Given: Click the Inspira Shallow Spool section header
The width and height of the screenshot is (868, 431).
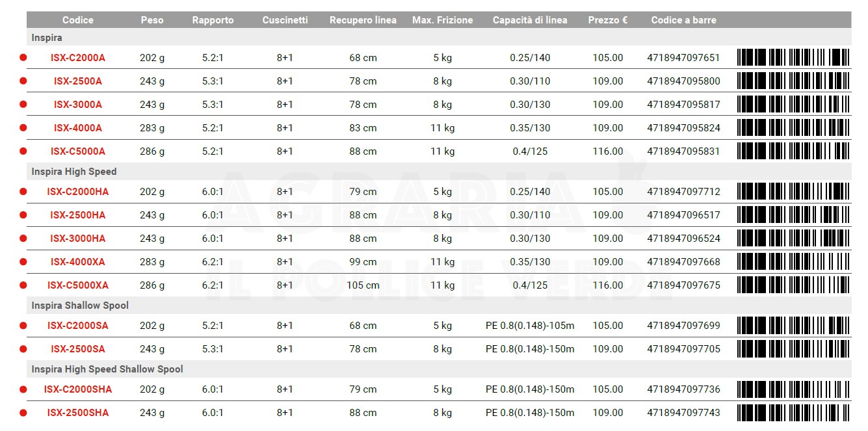Looking at the screenshot, I should pos(80,306).
